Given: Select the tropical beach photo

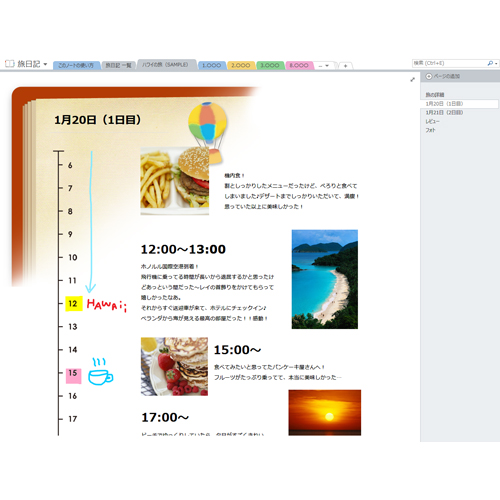Looking at the screenshot, I should [x=325, y=279].
